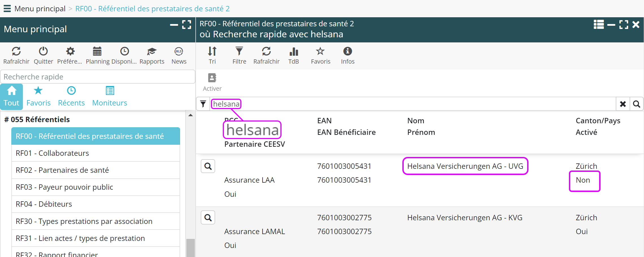Click the Recherche rapide input field
Viewport: 644px width, 257px height.
click(x=97, y=77)
